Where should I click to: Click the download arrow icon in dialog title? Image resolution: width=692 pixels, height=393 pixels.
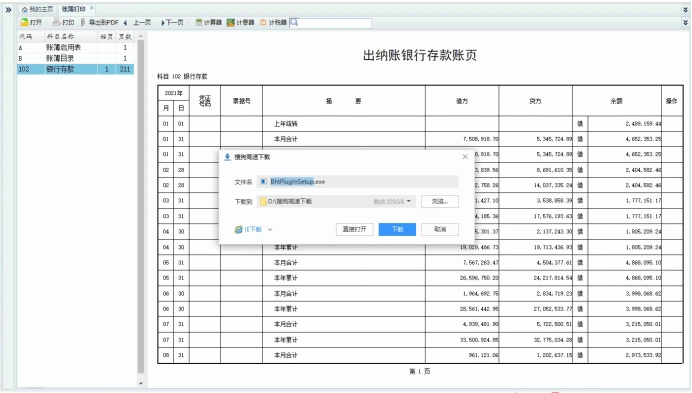click(x=227, y=157)
